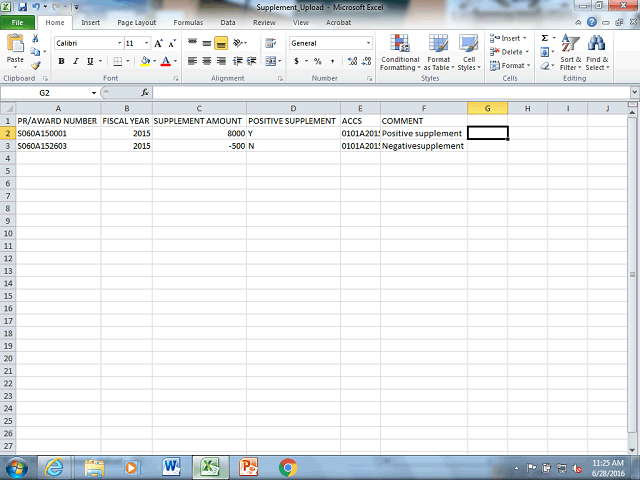
Task: Toggle Underline formatting
Action: pyautogui.click(x=89, y=61)
